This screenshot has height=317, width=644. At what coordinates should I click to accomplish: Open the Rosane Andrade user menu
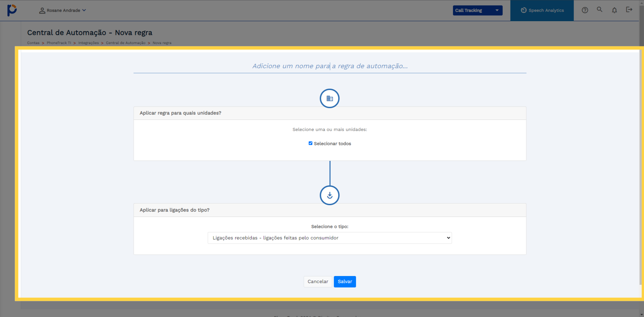pos(63,10)
